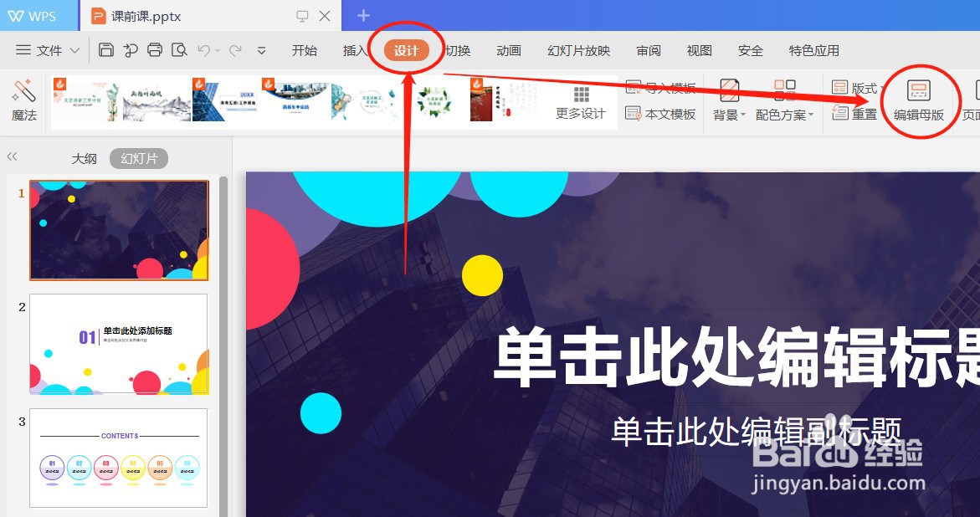Click the 配色方案 color scheme icon
Image resolution: width=980 pixels, height=517 pixels.
point(784,90)
